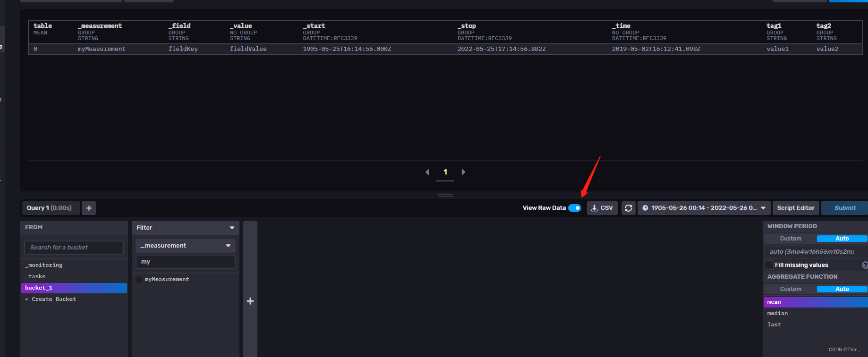The height and width of the screenshot is (357, 868).
Task: Select the mean aggregate function
Action: [x=816, y=302]
